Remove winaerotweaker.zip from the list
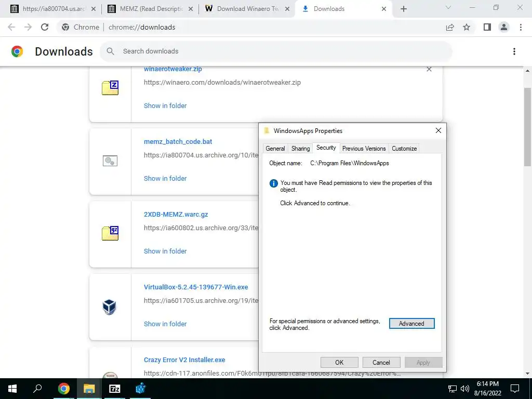The image size is (532, 399). (429, 69)
